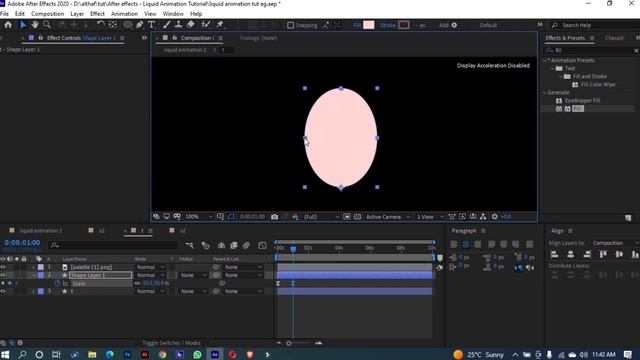Select the Roto Brush tool
The height and width of the screenshot is (360, 640).
[x=205, y=25]
